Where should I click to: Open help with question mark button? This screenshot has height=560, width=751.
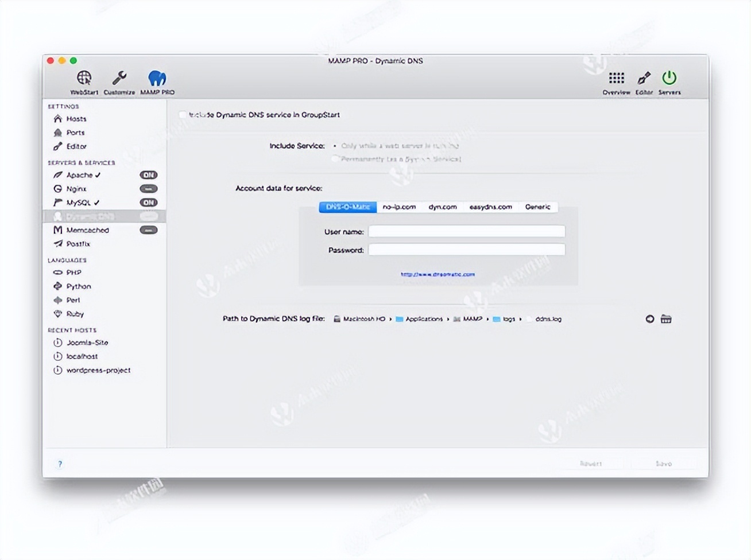point(60,464)
